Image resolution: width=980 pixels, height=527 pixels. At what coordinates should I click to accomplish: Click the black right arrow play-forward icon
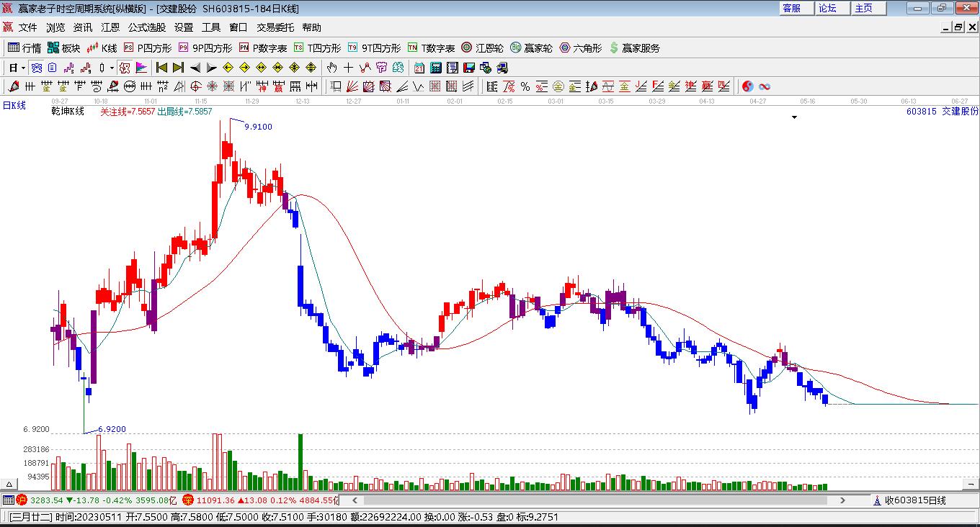(211, 68)
